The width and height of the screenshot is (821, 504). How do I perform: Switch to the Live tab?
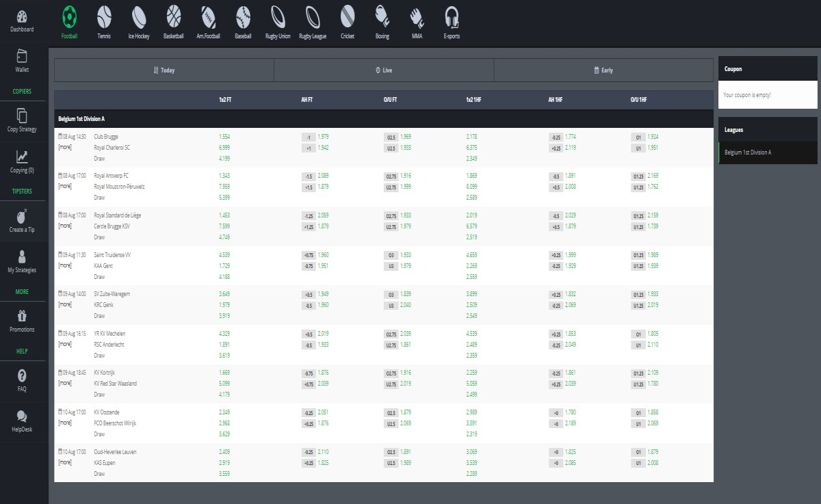click(x=384, y=70)
